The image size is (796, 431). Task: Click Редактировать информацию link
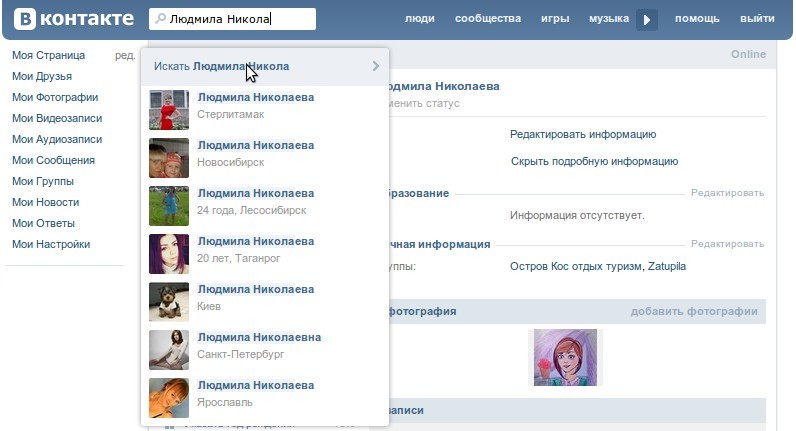(582, 134)
